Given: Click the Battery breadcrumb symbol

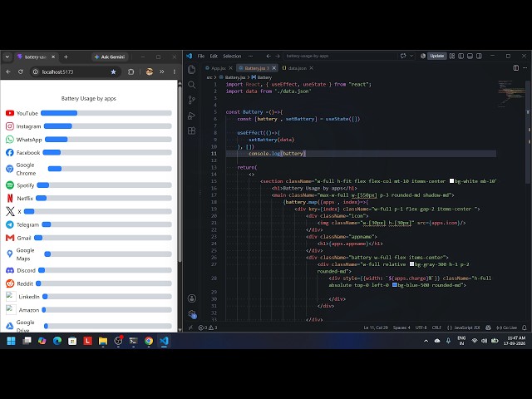Looking at the screenshot, I should coord(261,77).
